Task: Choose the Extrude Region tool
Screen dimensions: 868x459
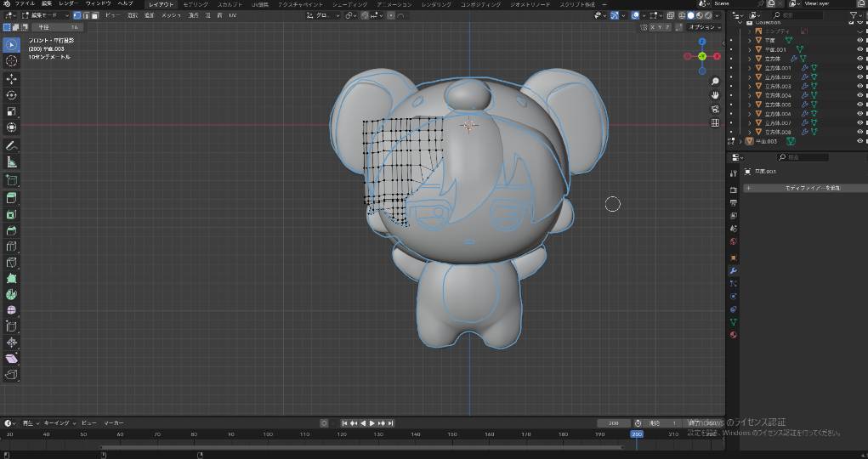Action: [x=12, y=198]
